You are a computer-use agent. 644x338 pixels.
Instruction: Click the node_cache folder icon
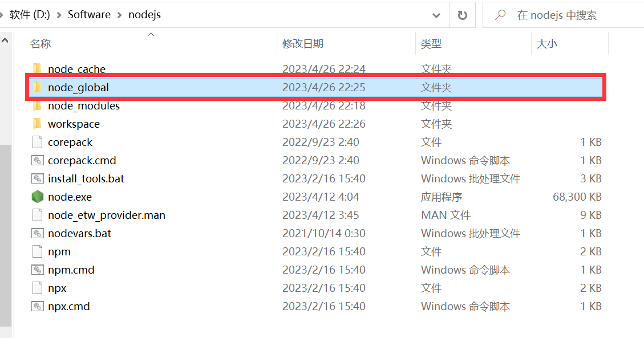click(38, 69)
